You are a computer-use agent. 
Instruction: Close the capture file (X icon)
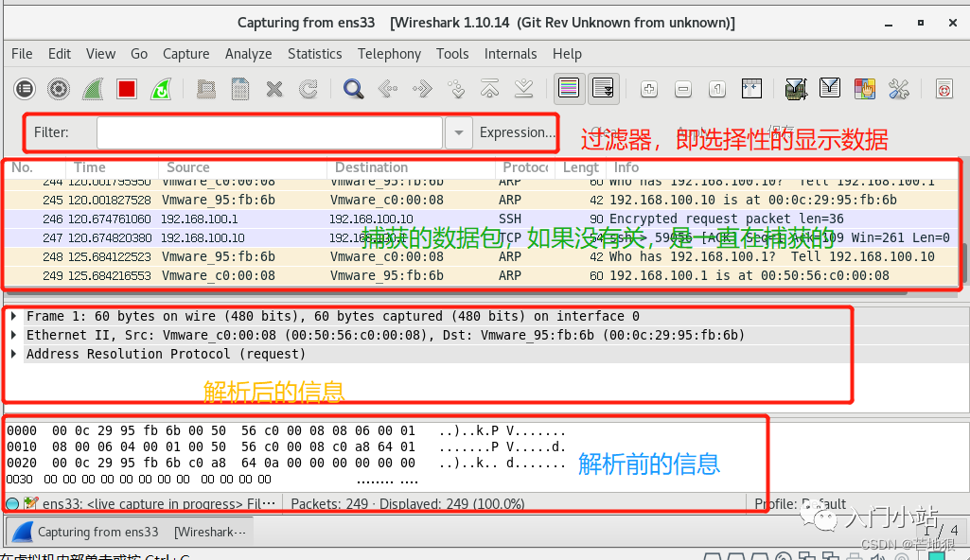274,90
